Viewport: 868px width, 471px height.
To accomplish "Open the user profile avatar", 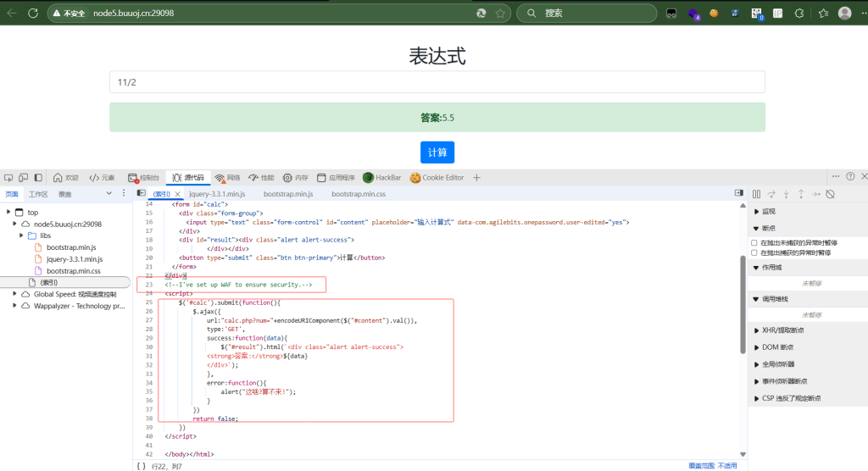I will pos(845,13).
